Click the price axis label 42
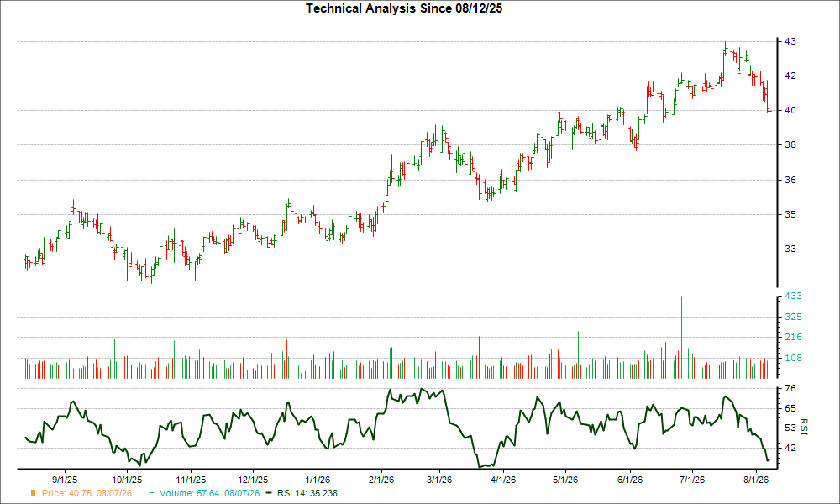Screen dimensions: 840x504 coord(790,76)
